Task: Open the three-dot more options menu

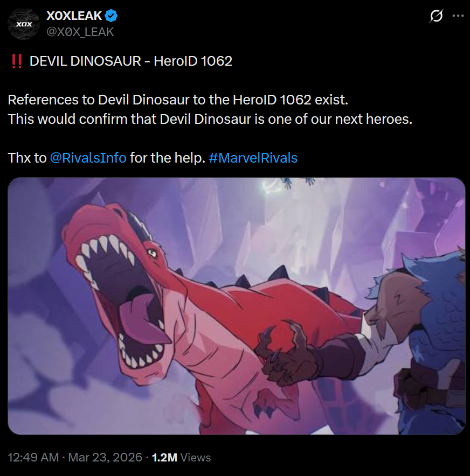Action: pos(458,16)
